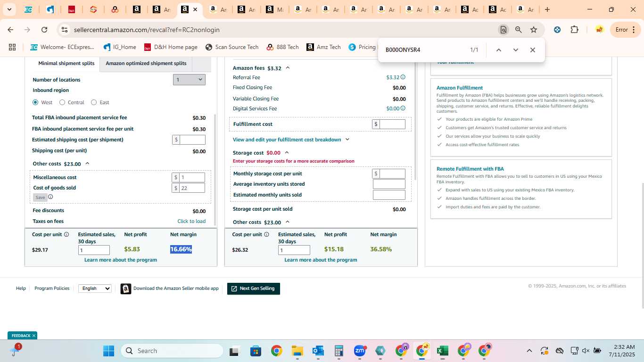Open the browser zoom magnifier icon
644x362 pixels.
519,30
